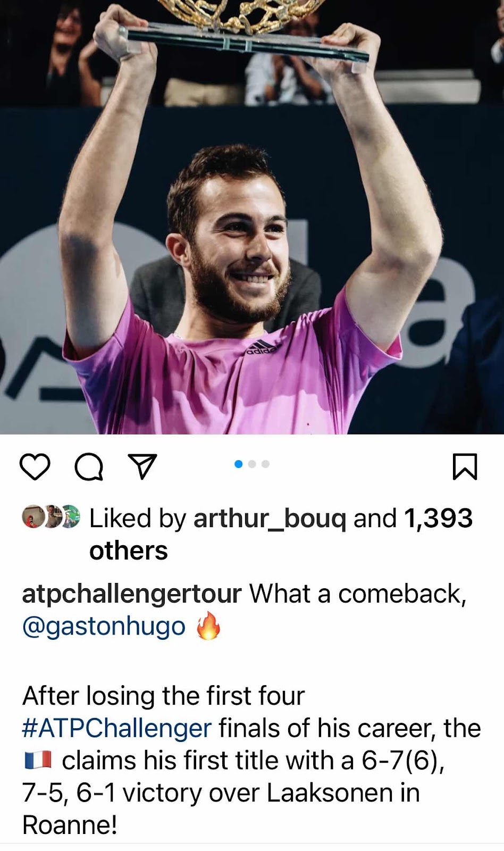Save the post with the bookmark icon
This screenshot has width=504, height=851.
[x=465, y=466]
